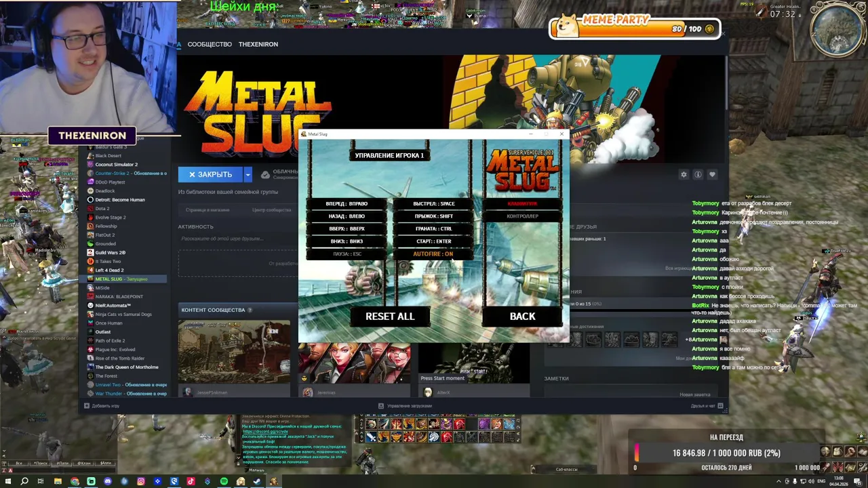Open Google Chrome from taskbar
The width and height of the screenshot is (868, 488).
tap(75, 481)
